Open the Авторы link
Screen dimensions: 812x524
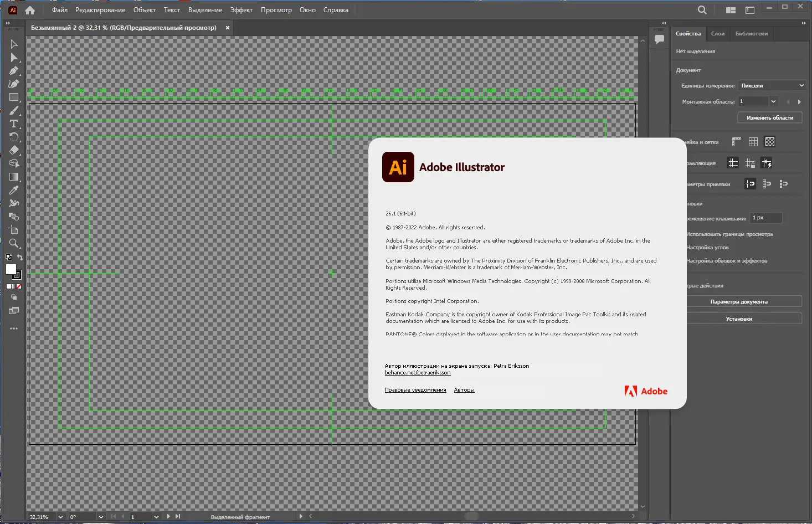click(x=464, y=390)
